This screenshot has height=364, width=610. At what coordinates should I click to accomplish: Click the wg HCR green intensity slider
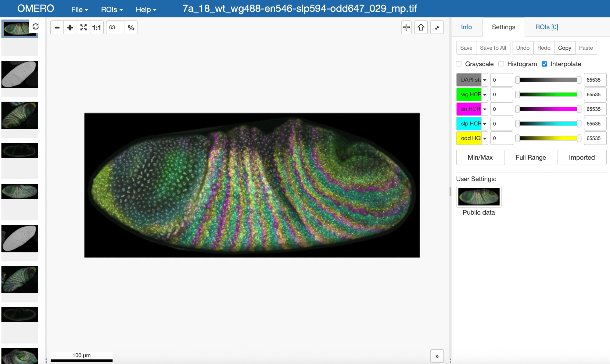(x=548, y=95)
